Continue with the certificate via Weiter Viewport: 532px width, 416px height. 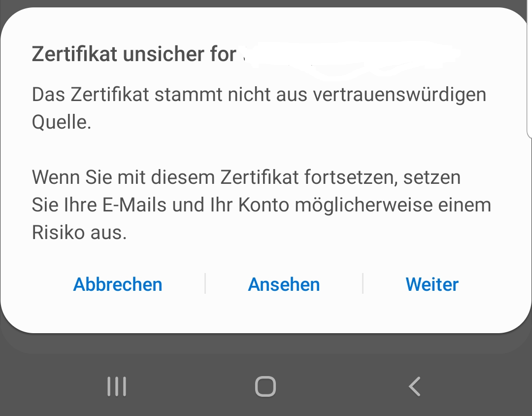click(432, 284)
